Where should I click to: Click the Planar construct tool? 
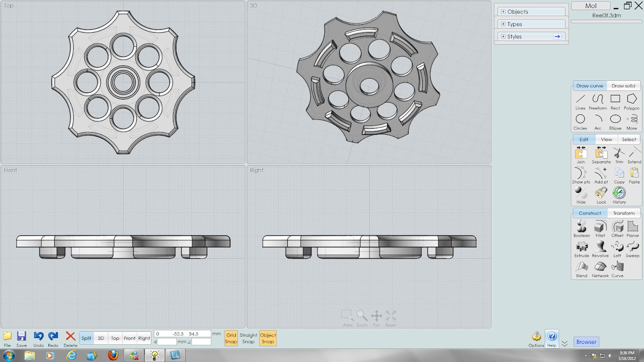click(633, 229)
